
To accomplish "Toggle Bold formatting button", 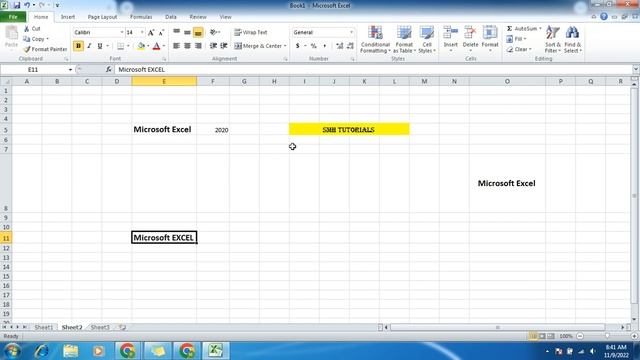I will click(78, 46).
